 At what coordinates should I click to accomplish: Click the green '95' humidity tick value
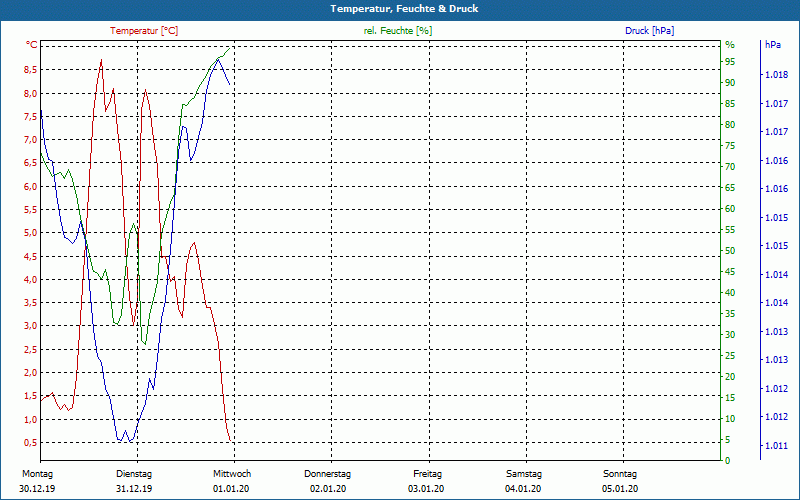point(730,62)
